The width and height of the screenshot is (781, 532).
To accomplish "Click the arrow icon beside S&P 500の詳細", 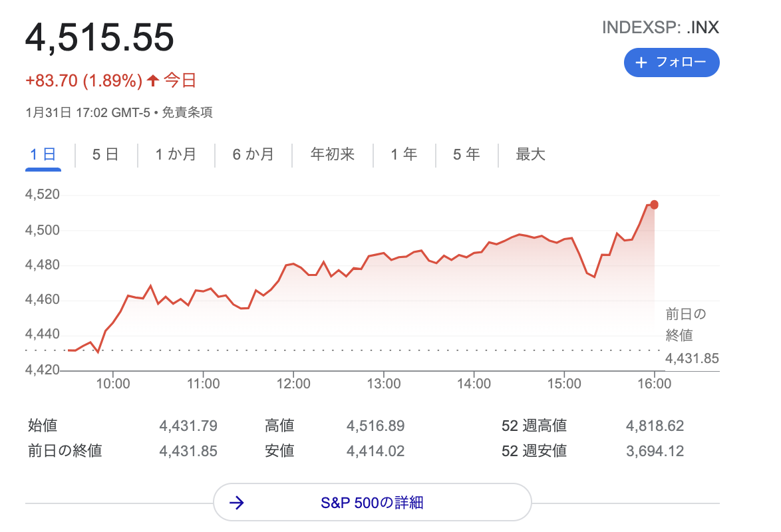I will [237, 503].
